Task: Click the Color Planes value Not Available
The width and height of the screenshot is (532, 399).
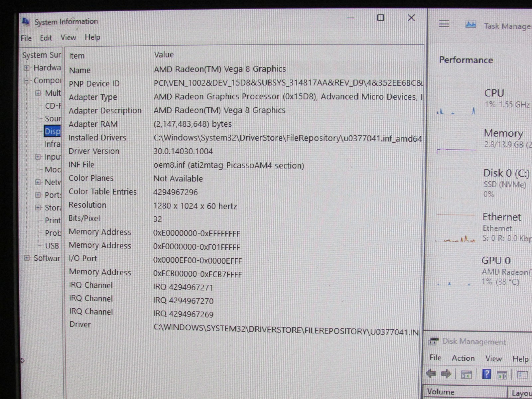Action: tap(178, 179)
